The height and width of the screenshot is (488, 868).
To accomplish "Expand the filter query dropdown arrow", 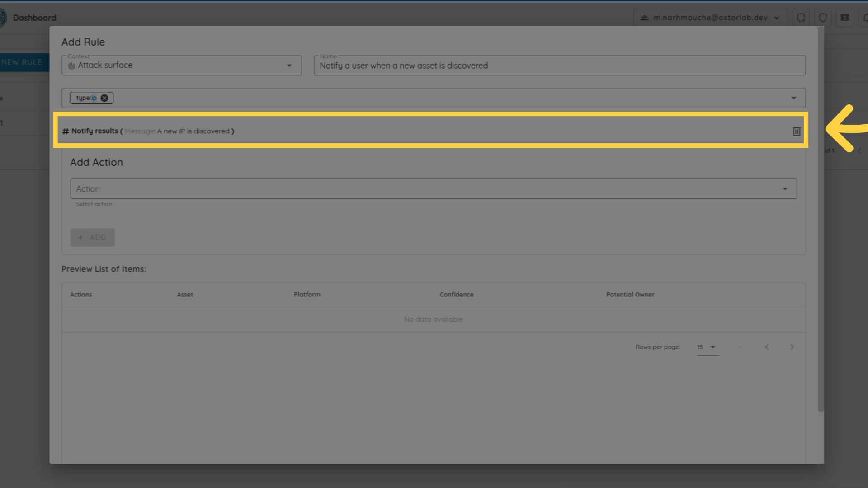I will click(x=793, y=98).
